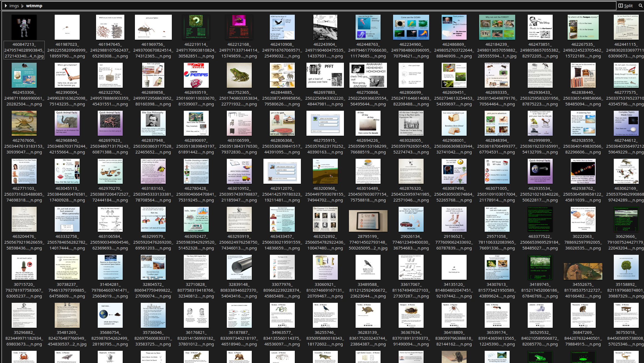Image resolution: width=644 pixels, height=363 pixels.
Task: Click filename starting 462410908_
Action: pos(282,50)
